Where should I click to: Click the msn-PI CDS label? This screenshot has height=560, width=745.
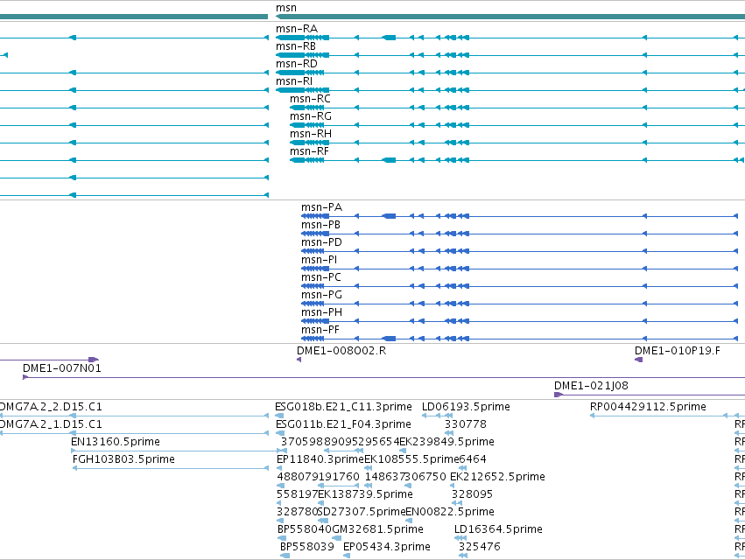tap(320, 260)
